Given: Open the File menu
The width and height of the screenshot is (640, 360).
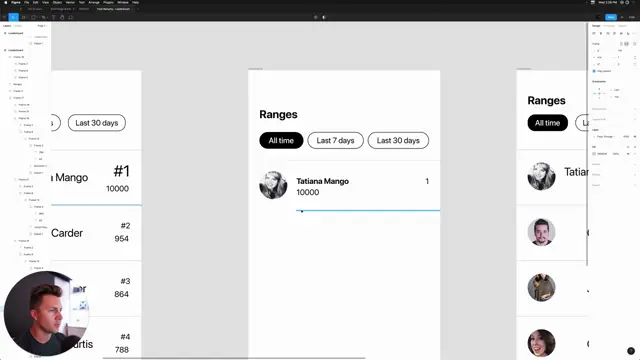Looking at the screenshot, I should [x=27, y=2].
